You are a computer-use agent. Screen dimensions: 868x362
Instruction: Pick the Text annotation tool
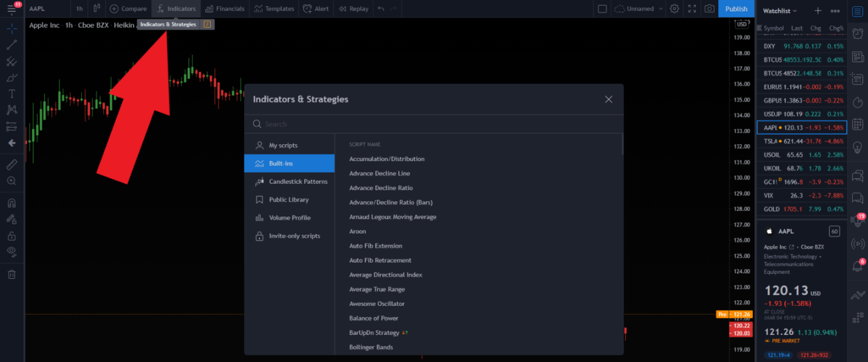tap(11, 94)
